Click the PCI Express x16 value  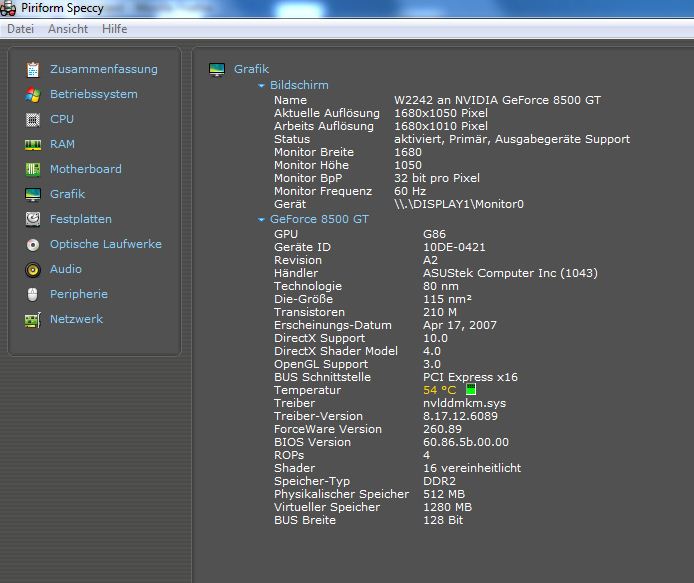coord(470,377)
